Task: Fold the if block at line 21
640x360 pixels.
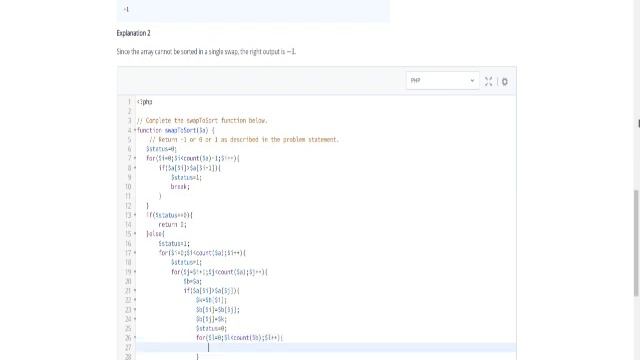Action: click(x=135, y=291)
